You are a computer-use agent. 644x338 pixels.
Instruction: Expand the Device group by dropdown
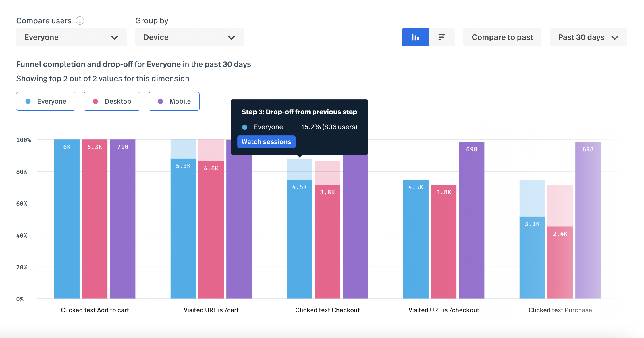pos(189,37)
